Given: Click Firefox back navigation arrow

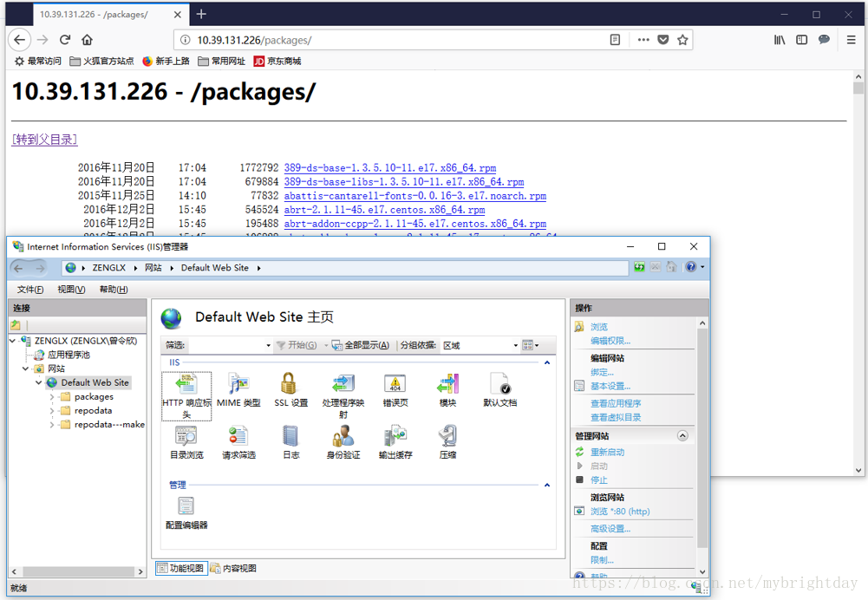Looking at the screenshot, I should [19, 40].
